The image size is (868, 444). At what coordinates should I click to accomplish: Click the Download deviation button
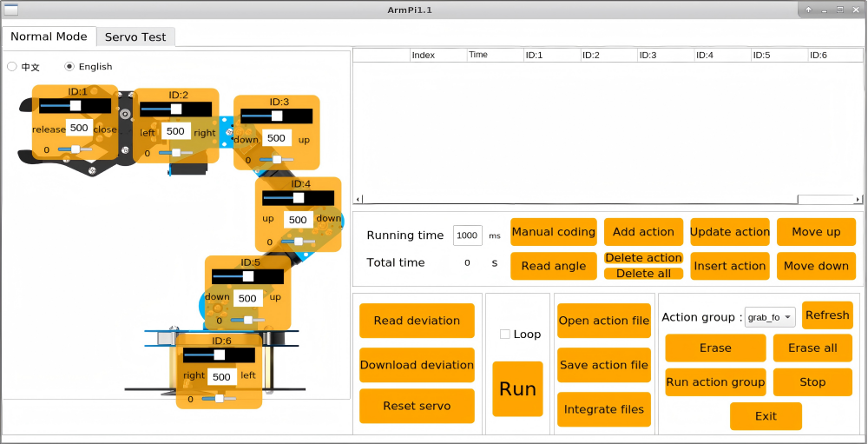click(417, 365)
